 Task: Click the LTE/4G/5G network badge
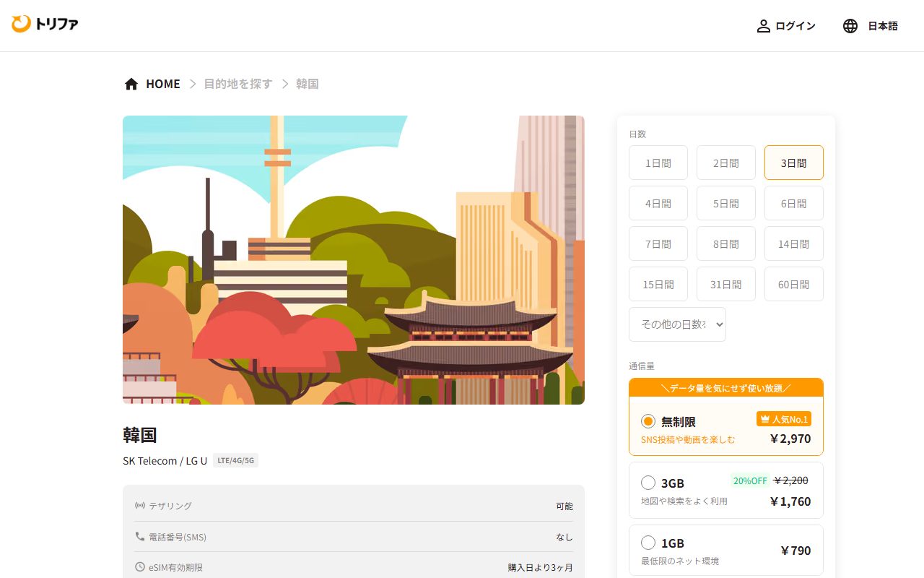tap(235, 460)
